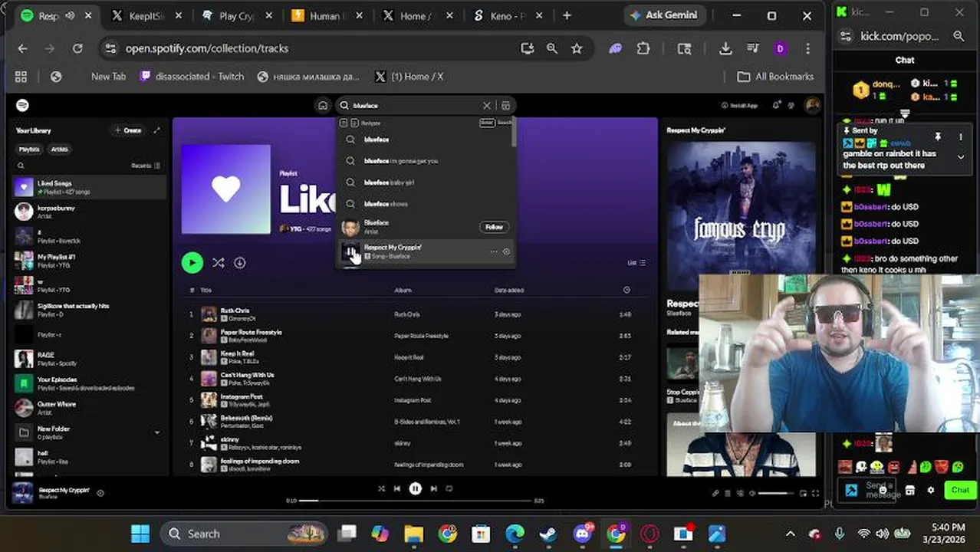The image size is (980, 552).
Task: Open fullscreen player view
Action: point(815,493)
